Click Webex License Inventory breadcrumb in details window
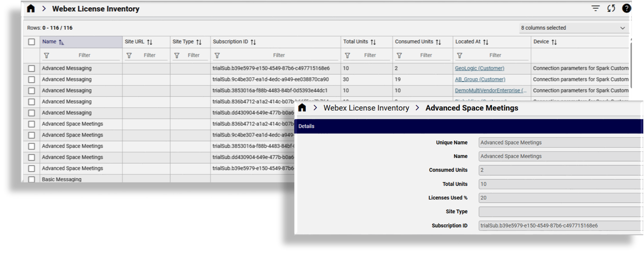644x254 pixels. coord(366,108)
